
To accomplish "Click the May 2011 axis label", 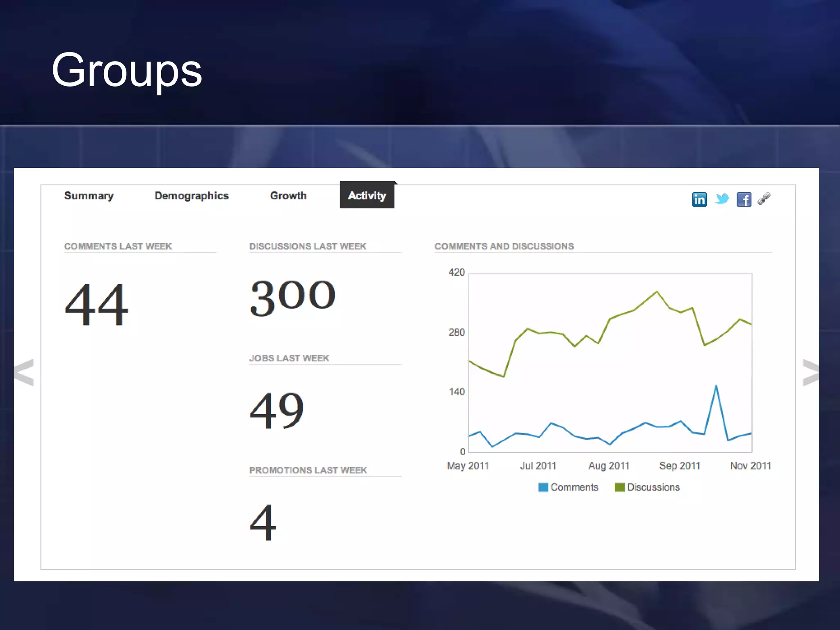I will coord(468,466).
